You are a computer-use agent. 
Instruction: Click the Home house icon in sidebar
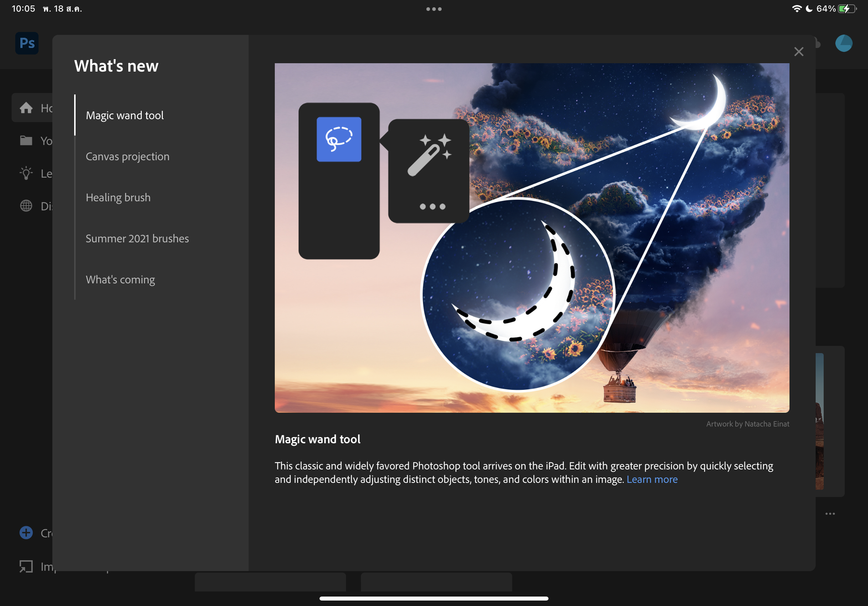tap(26, 108)
